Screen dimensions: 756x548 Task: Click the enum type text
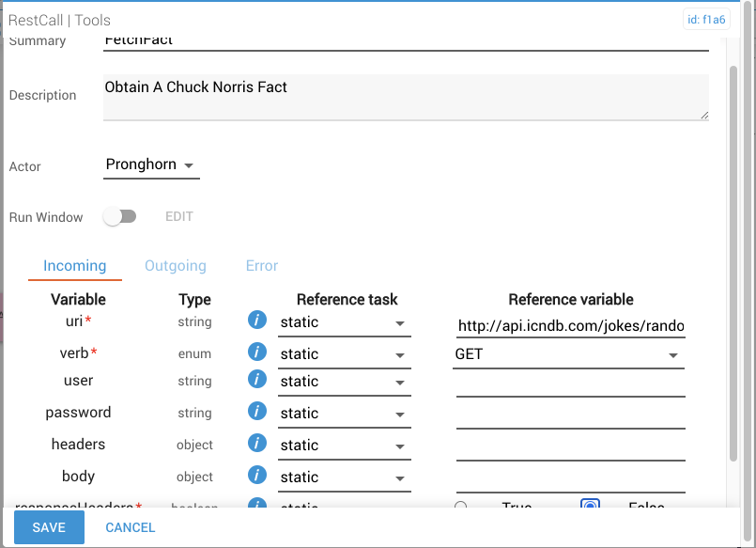(194, 353)
